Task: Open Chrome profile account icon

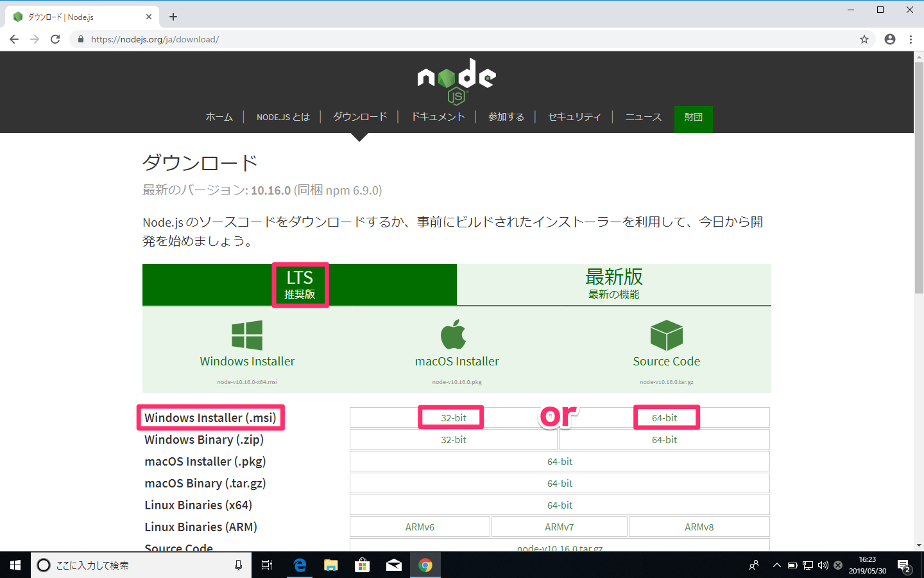Action: point(890,39)
